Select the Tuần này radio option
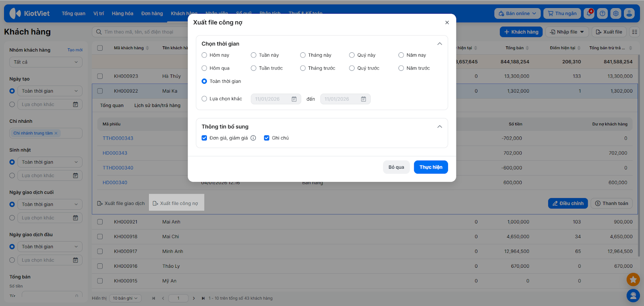Image resolution: width=644 pixels, height=306 pixels. tap(254, 55)
